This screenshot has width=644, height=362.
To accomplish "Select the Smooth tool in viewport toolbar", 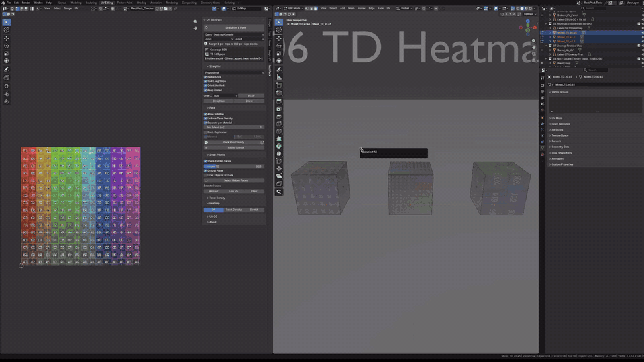I will 279,154.
